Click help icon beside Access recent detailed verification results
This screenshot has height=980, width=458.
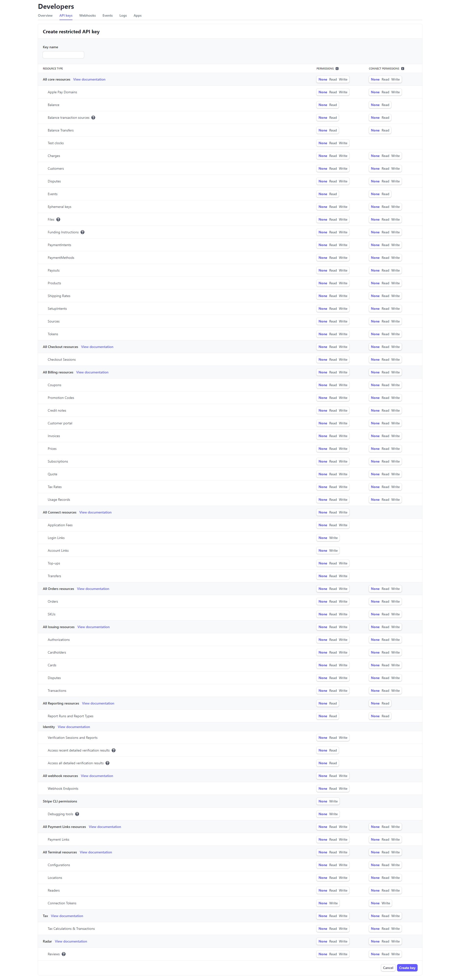point(113,750)
